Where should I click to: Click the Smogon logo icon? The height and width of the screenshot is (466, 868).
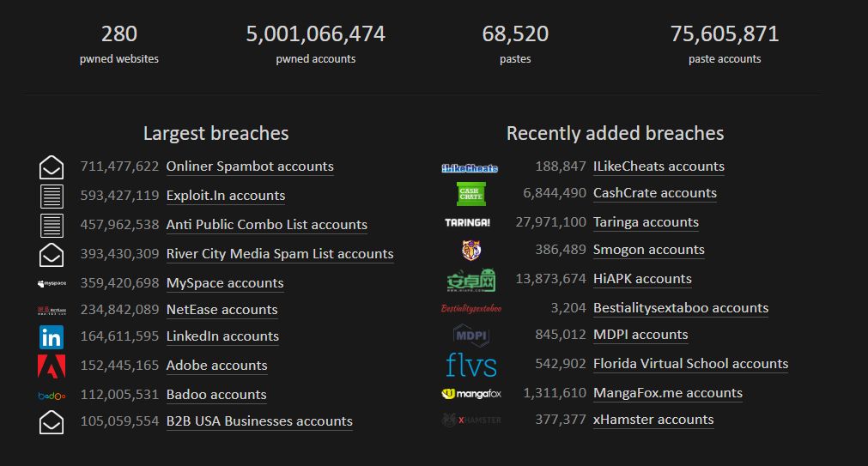470,251
